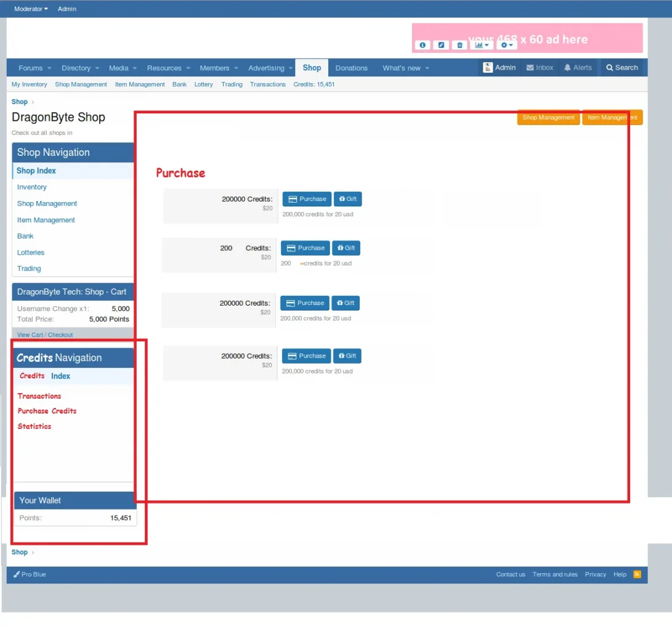Image resolution: width=672 pixels, height=631 pixels.
Task: Click Privacy in the footer
Action: coord(595,574)
